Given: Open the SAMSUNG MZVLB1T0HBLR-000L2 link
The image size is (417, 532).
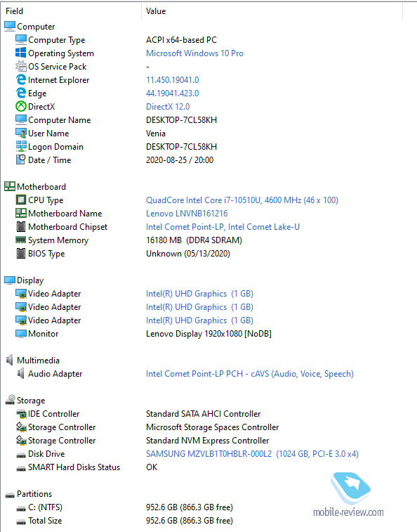Looking at the screenshot, I should pos(252,454).
